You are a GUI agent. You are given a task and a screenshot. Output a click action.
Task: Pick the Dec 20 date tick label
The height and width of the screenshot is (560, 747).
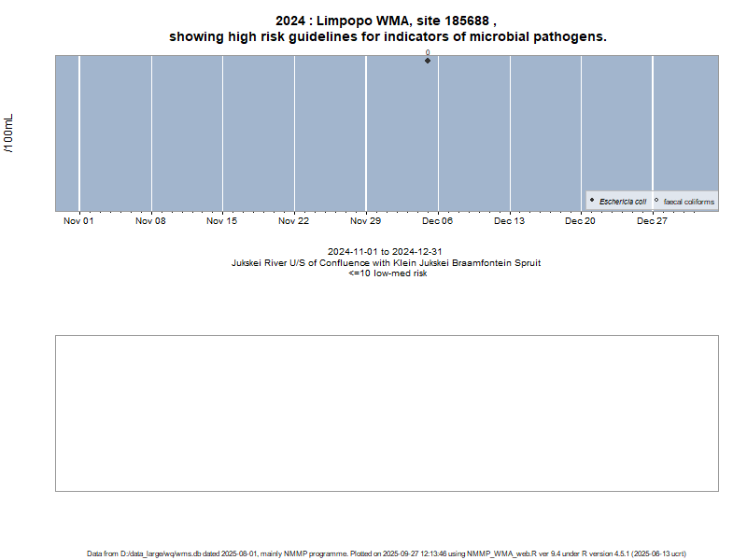pos(581,221)
